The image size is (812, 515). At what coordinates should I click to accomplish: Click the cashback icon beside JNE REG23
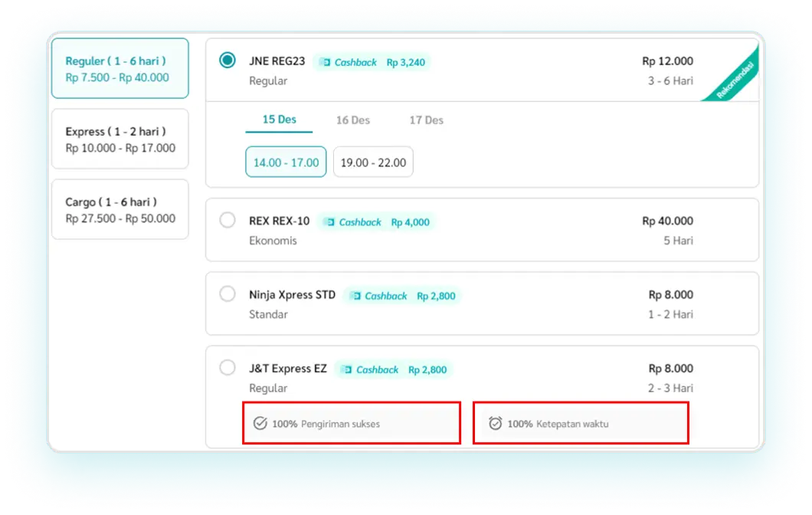325,62
